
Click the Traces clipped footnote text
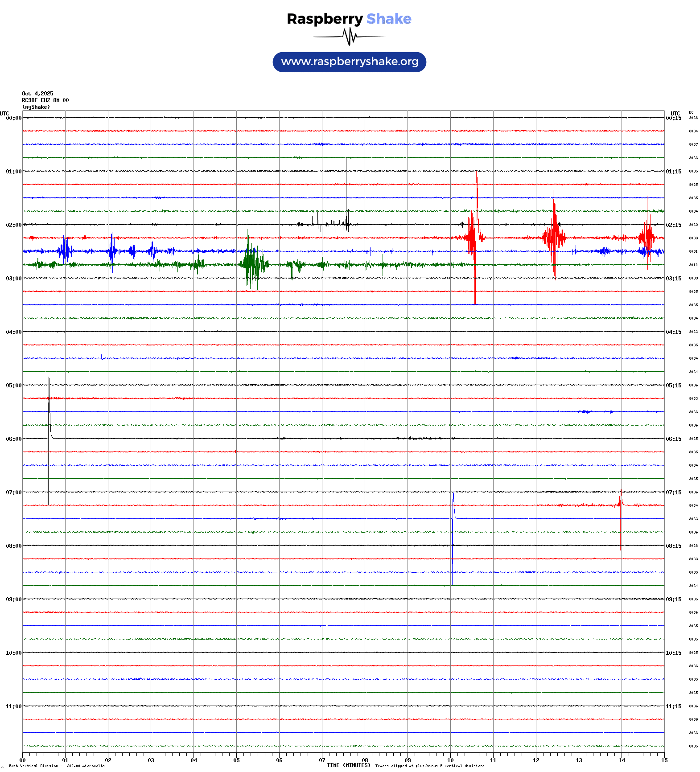(429, 766)
